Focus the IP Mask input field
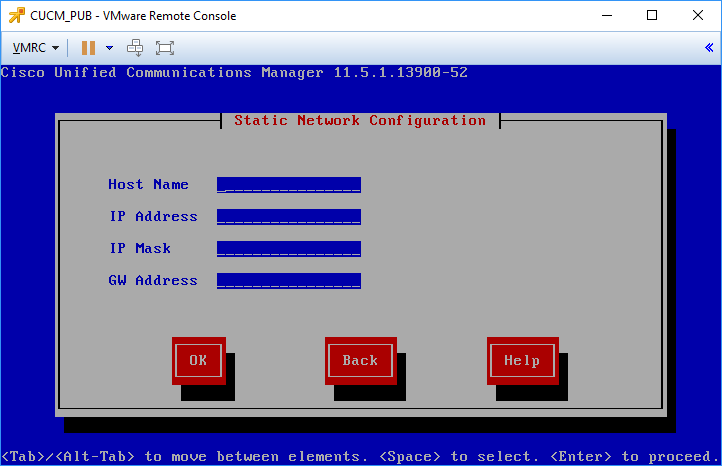 [x=289, y=249]
